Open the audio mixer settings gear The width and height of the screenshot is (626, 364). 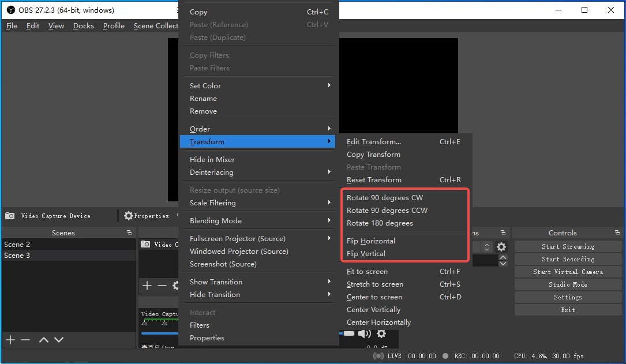coord(381,333)
